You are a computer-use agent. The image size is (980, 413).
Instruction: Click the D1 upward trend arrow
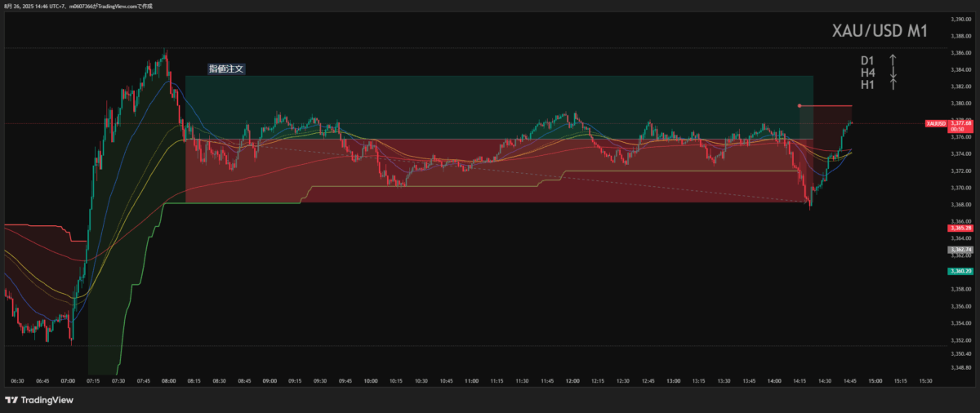point(893,60)
